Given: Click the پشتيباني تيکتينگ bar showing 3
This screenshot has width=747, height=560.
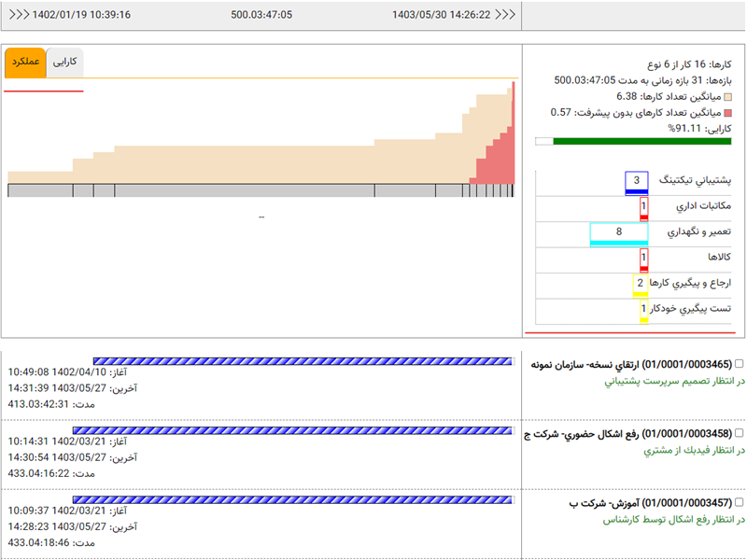Looking at the screenshot, I should click(x=636, y=181).
